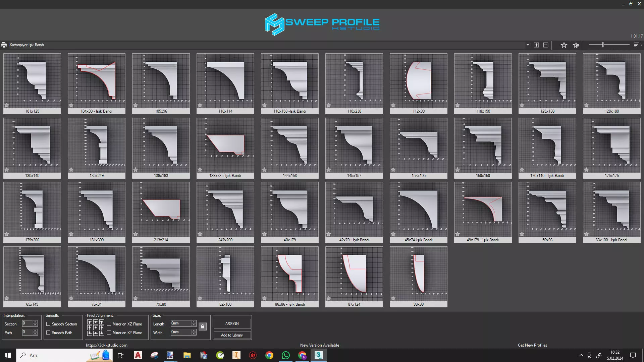The width and height of the screenshot is (644, 362).
Task: Click favorite star on 101x125 profile
Action: 7,105
